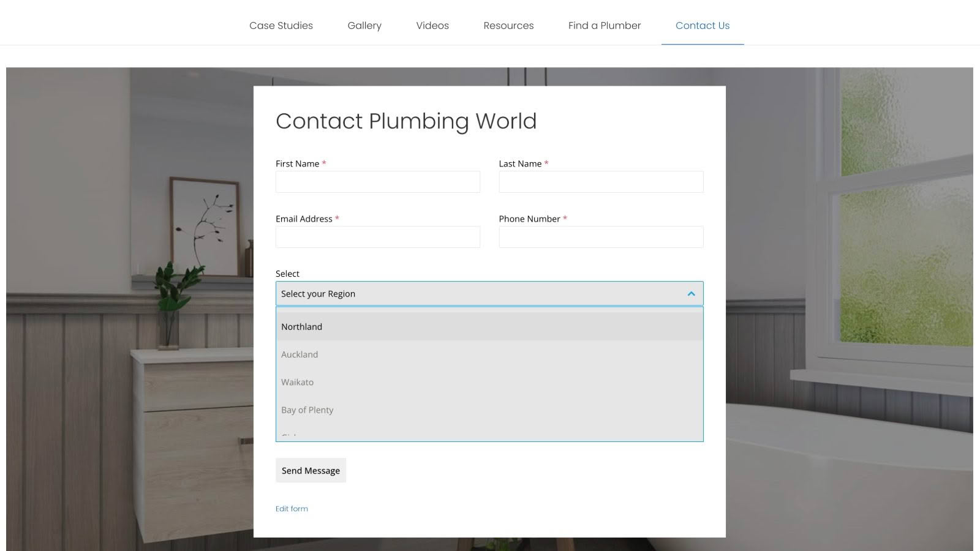Collapse the Select your Region dropdown
This screenshot has height=551, width=980.
click(489, 294)
